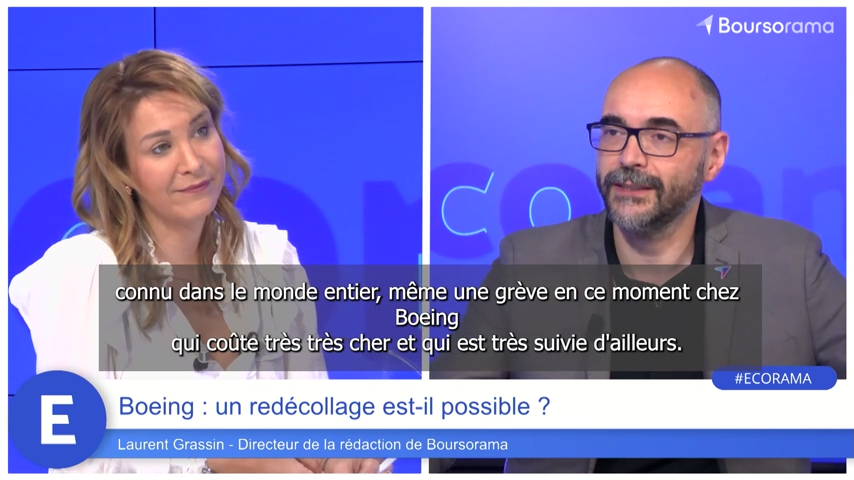This screenshot has height=480, width=854.
Task: Click the blue circular E logo
Action: pyautogui.click(x=57, y=420)
